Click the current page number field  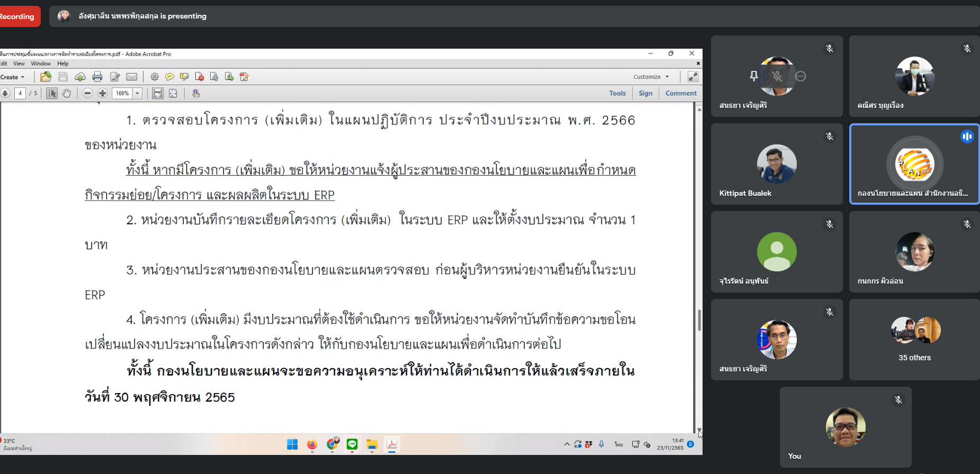point(20,93)
